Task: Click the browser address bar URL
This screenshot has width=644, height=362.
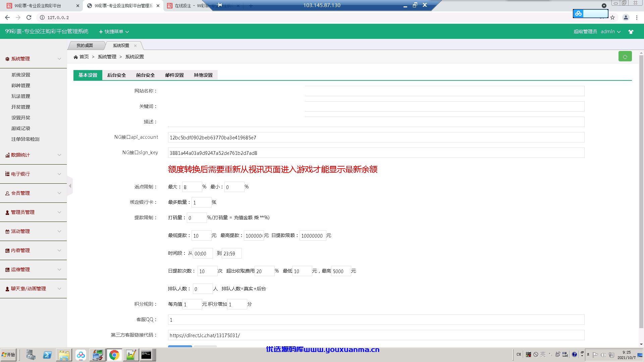Action: tap(58, 17)
